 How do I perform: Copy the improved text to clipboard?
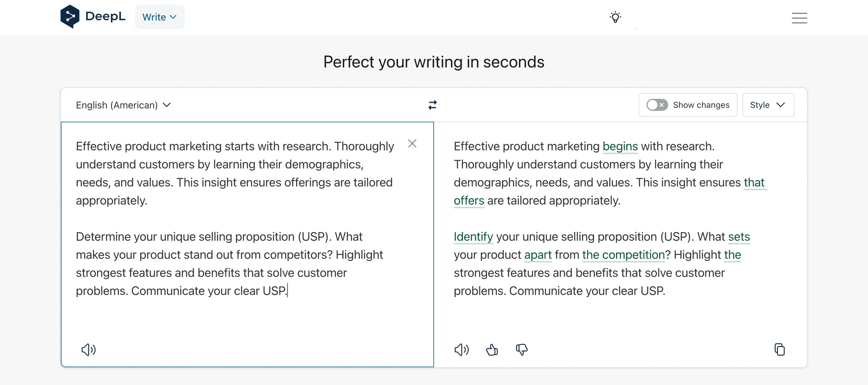tap(780, 350)
